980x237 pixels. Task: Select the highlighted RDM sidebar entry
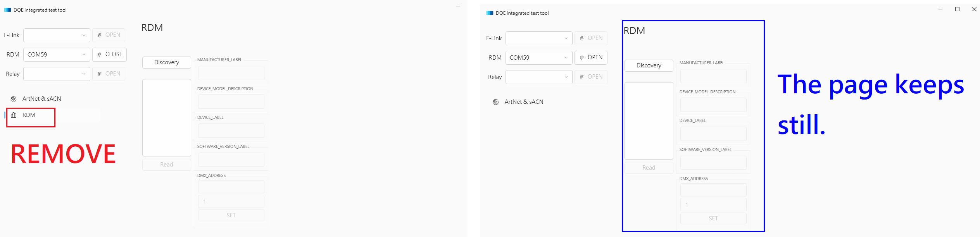[30, 115]
